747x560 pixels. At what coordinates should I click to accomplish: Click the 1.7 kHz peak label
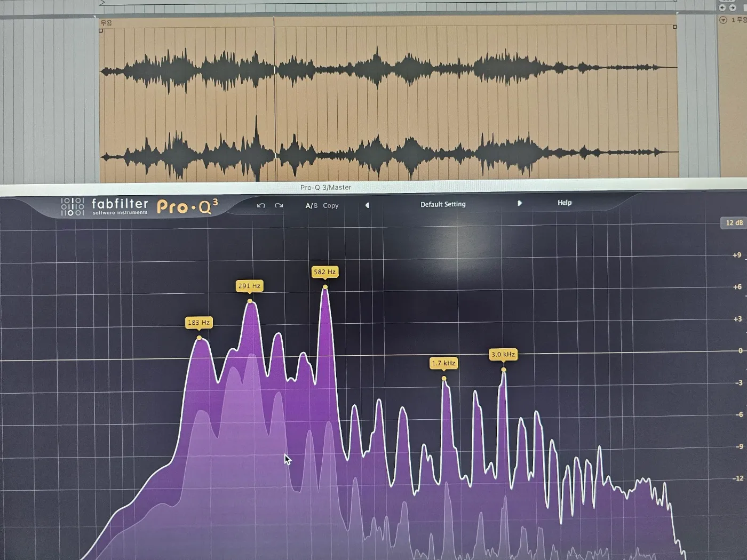tap(443, 363)
